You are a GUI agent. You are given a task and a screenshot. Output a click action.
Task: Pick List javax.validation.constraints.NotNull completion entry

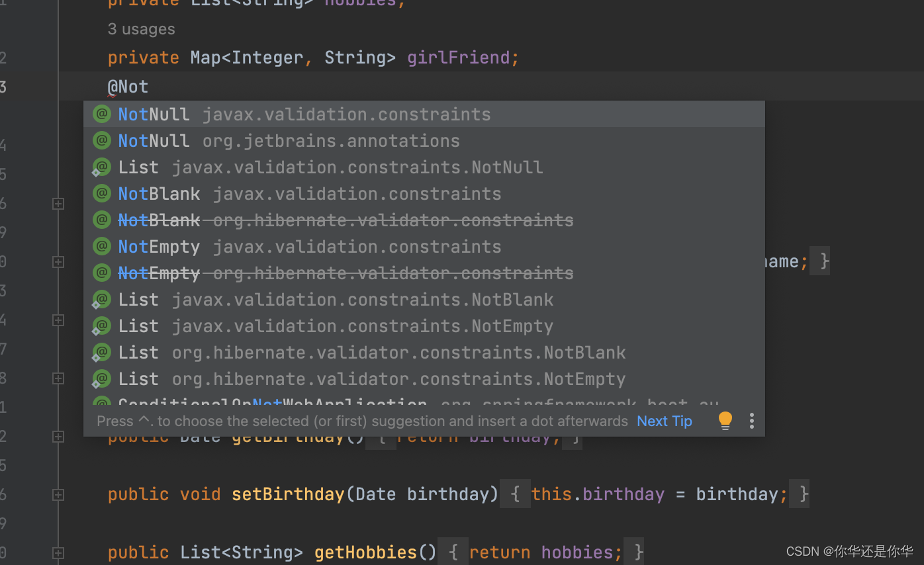(424, 167)
